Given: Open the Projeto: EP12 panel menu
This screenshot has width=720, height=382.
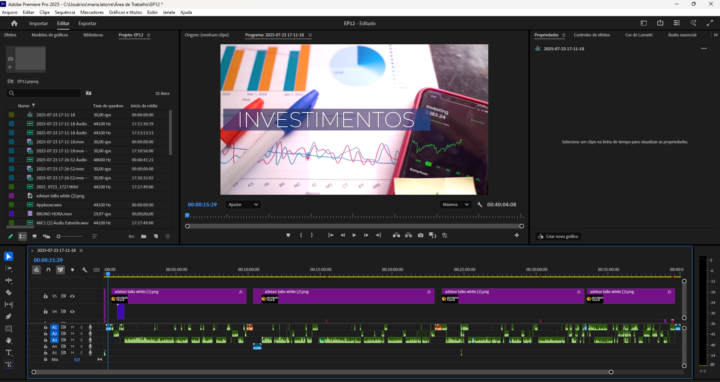Looking at the screenshot, I should 148,35.
